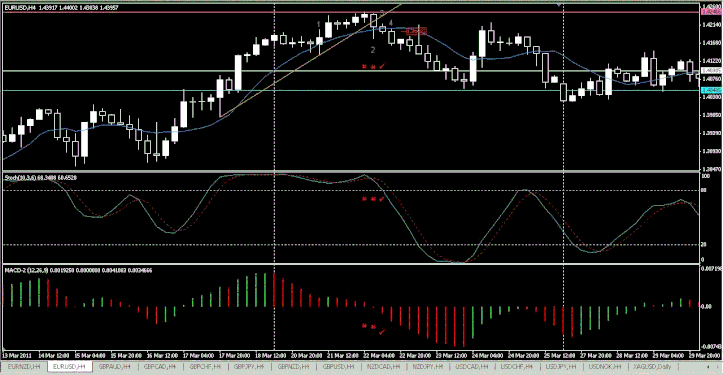The height and width of the screenshot is (375, 723).
Task: Select the XAGUSD,Daily chart tab
Action: pyautogui.click(x=652, y=367)
